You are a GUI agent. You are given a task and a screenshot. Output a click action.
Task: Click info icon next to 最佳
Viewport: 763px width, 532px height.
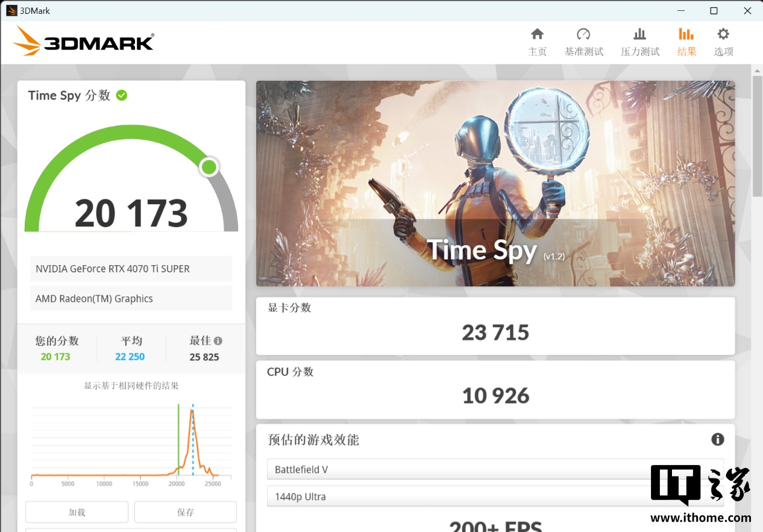click(x=218, y=340)
